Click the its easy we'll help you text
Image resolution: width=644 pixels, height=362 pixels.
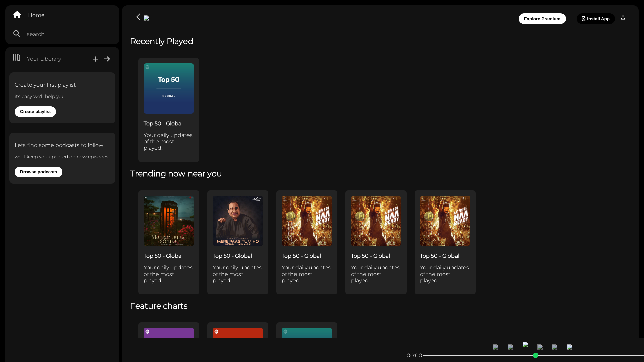click(x=40, y=96)
